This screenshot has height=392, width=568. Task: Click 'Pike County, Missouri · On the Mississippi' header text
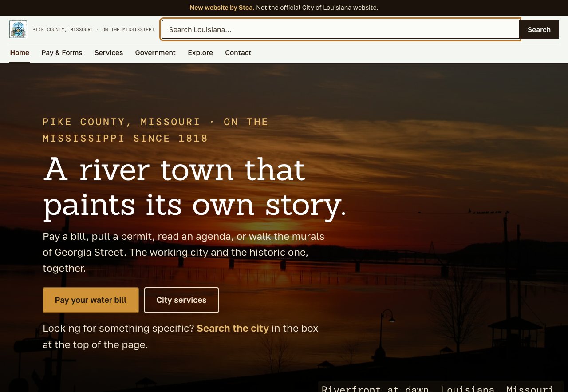94,30
